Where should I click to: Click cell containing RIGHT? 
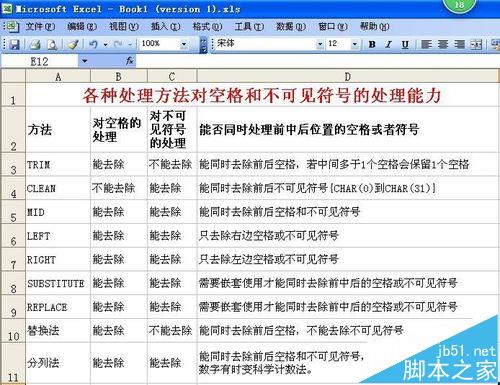[58, 259]
